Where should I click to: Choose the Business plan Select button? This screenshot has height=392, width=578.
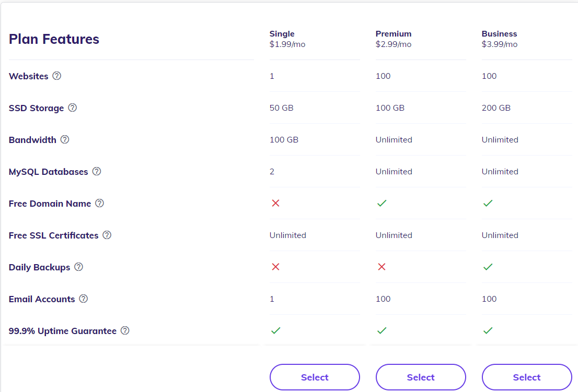pos(527,377)
